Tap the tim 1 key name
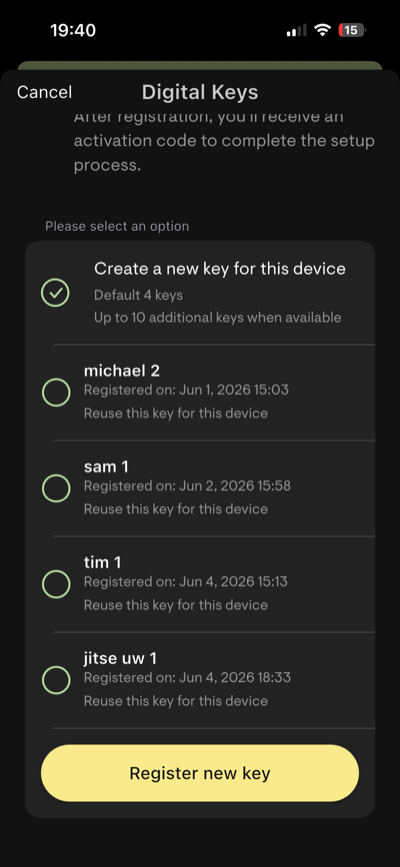 (102, 562)
